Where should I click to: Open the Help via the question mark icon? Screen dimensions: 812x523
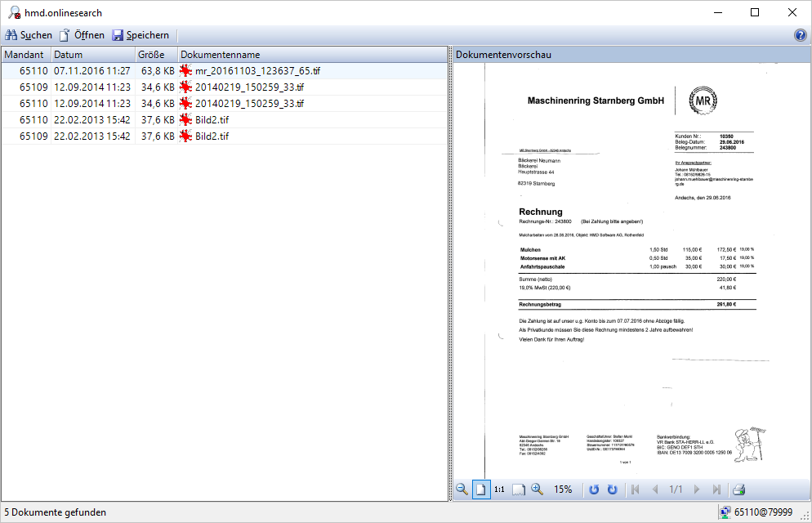801,35
